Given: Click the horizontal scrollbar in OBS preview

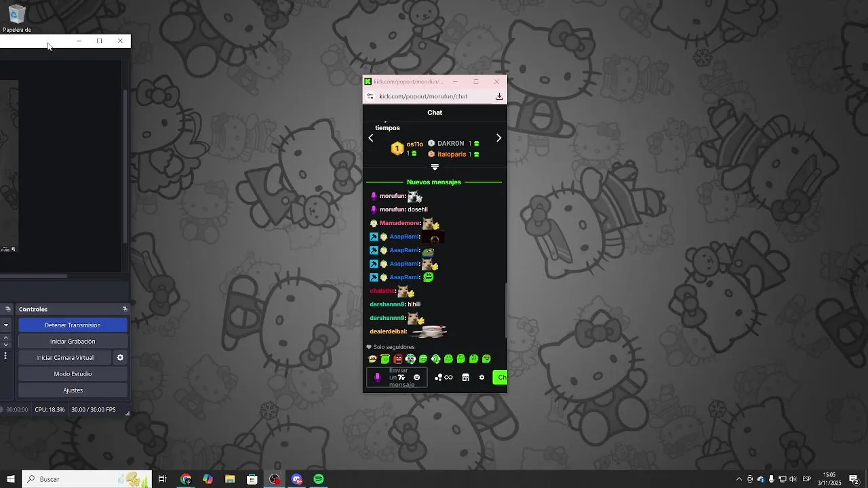Looking at the screenshot, I should coord(34,276).
